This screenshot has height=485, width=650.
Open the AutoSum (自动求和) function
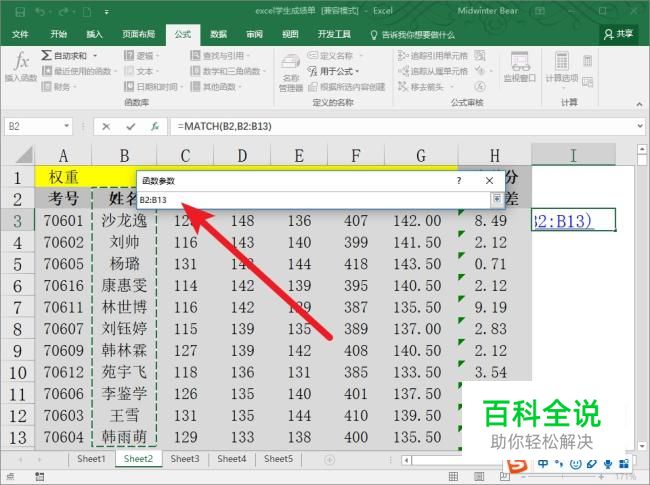(69, 56)
